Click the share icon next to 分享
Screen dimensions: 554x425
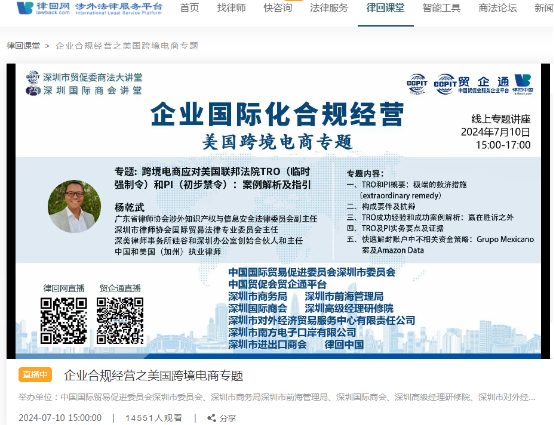(x=212, y=418)
